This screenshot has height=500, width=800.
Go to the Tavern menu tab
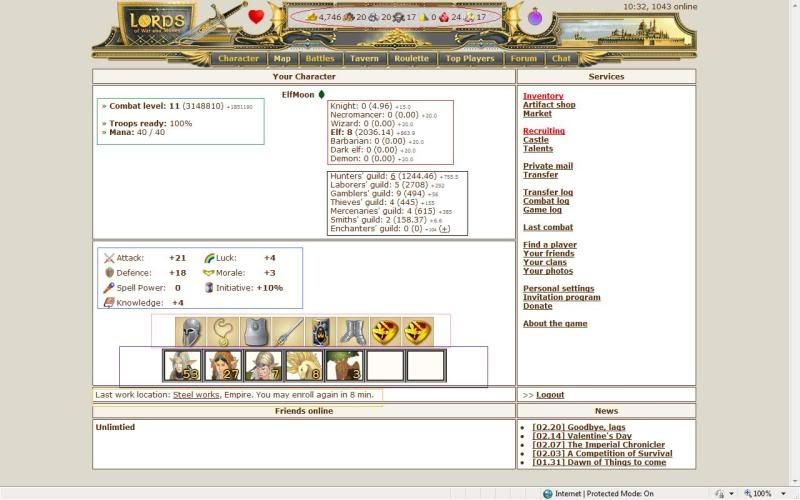pos(364,58)
